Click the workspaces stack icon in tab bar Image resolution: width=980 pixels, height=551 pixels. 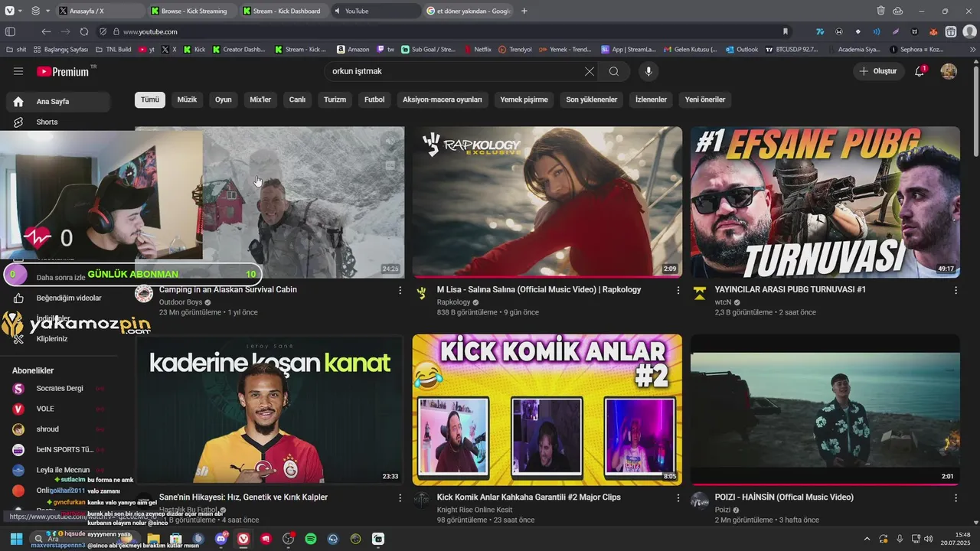click(36, 11)
